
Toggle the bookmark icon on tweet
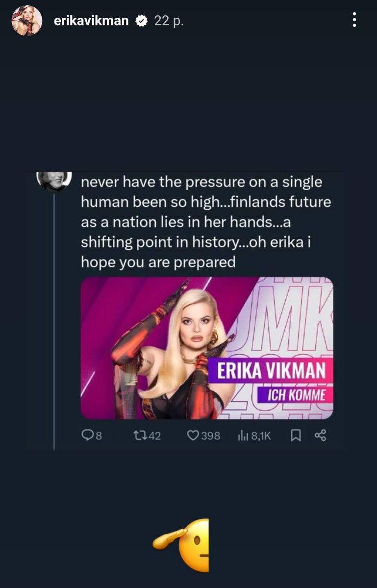pyautogui.click(x=296, y=435)
